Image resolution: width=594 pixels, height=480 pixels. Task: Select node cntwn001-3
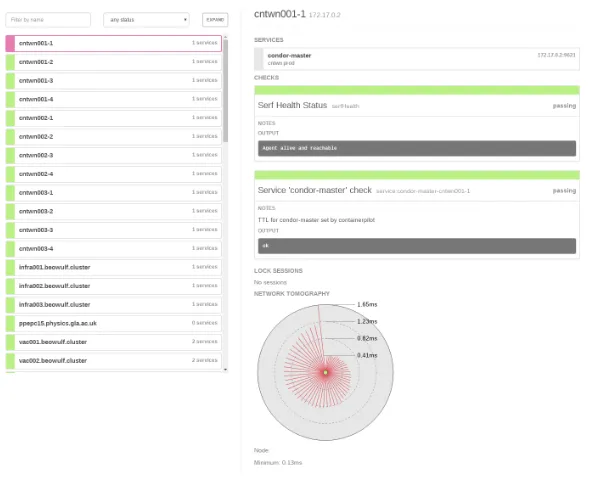pos(114,81)
